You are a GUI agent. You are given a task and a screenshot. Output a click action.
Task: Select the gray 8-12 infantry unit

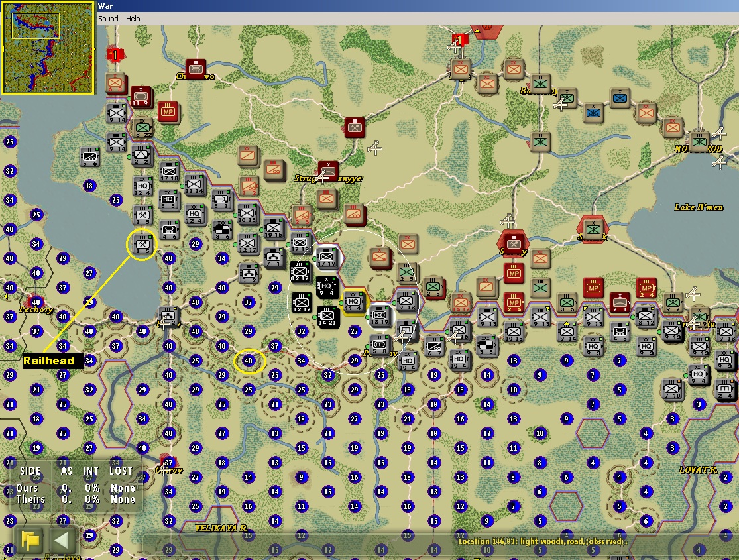[646, 316]
